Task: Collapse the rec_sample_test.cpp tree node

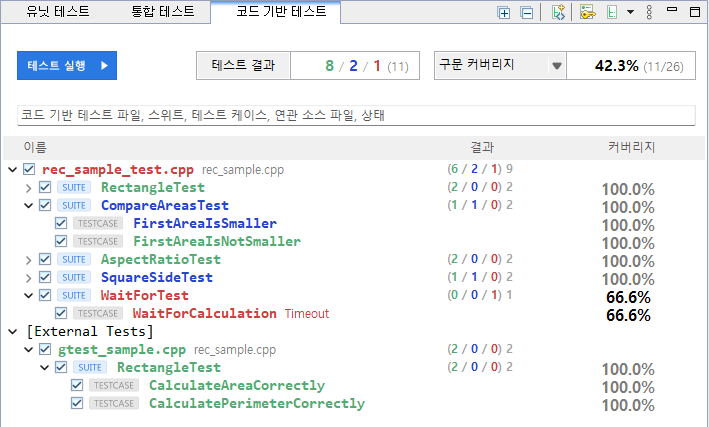Action: pos(13,170)
